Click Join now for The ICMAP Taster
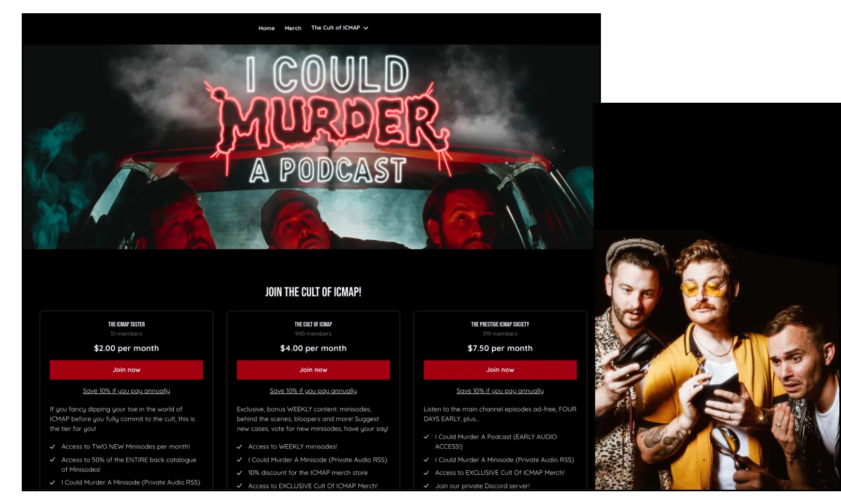The width and height of the screenshot is (841, 504). coord(126,370)
